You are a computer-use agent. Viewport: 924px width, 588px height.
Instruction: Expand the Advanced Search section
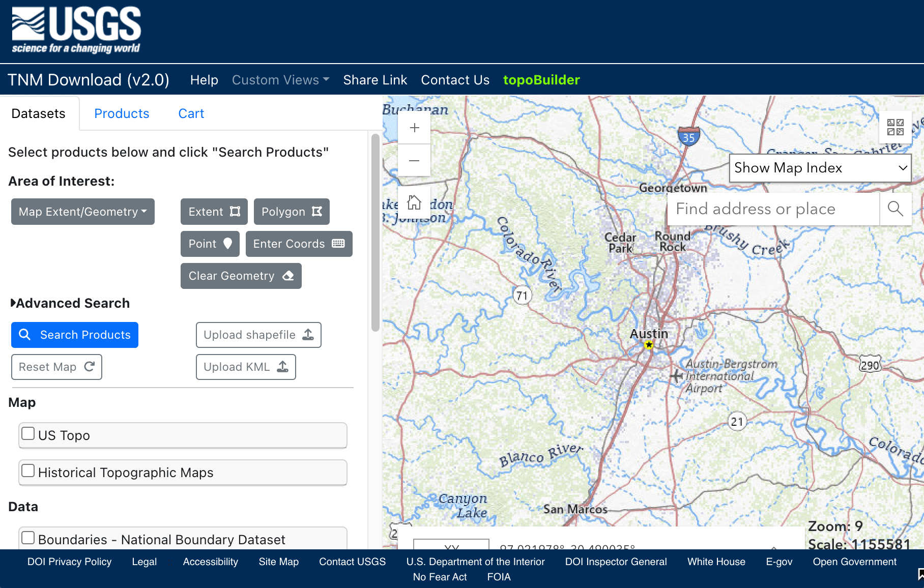tap(71, 303)
